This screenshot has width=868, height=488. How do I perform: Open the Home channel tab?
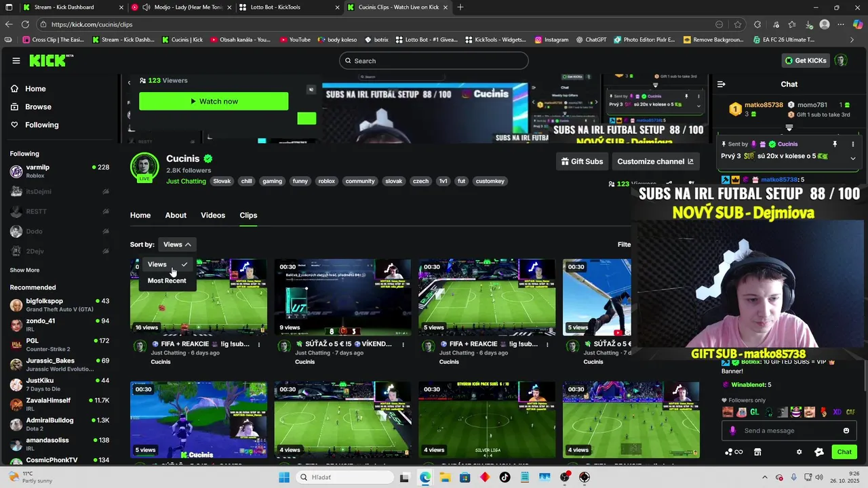[140, 216]
